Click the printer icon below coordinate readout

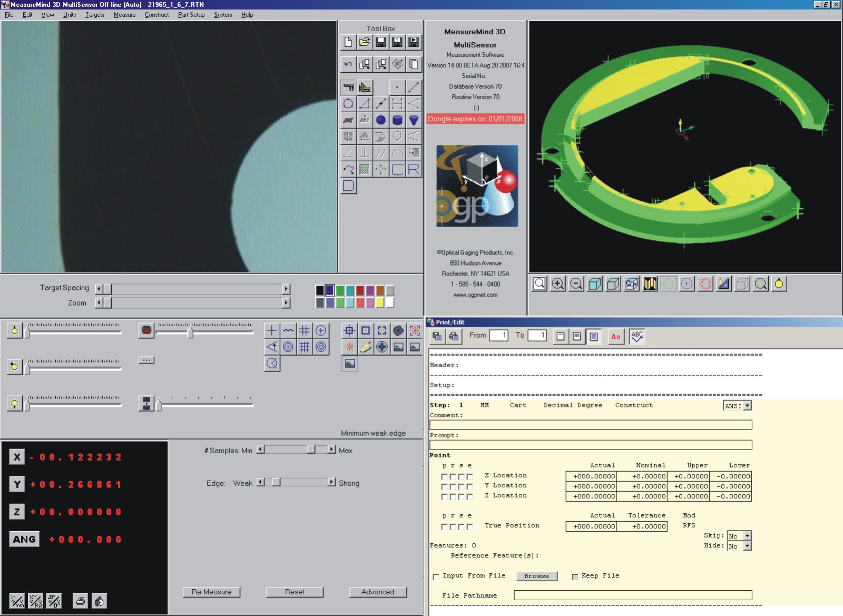[x=81, y=601]
